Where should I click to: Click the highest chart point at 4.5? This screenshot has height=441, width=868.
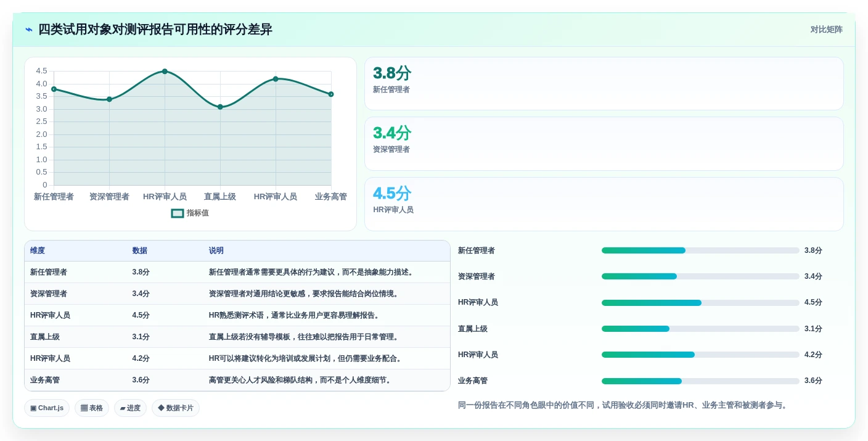[165, 72]
